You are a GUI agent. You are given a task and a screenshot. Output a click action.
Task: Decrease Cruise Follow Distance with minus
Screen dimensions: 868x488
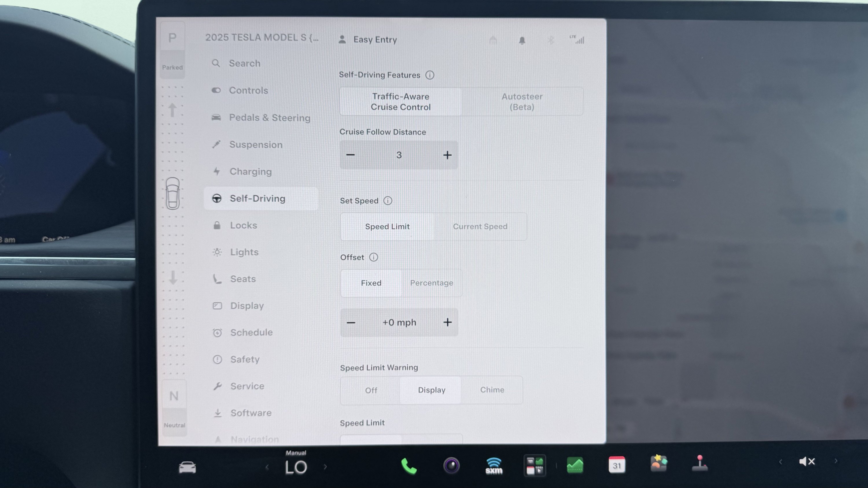coord(350,155)
